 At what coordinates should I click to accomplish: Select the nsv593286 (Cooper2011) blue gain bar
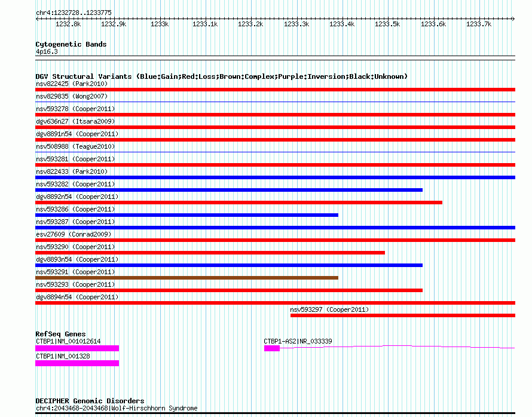click(186, 215)
